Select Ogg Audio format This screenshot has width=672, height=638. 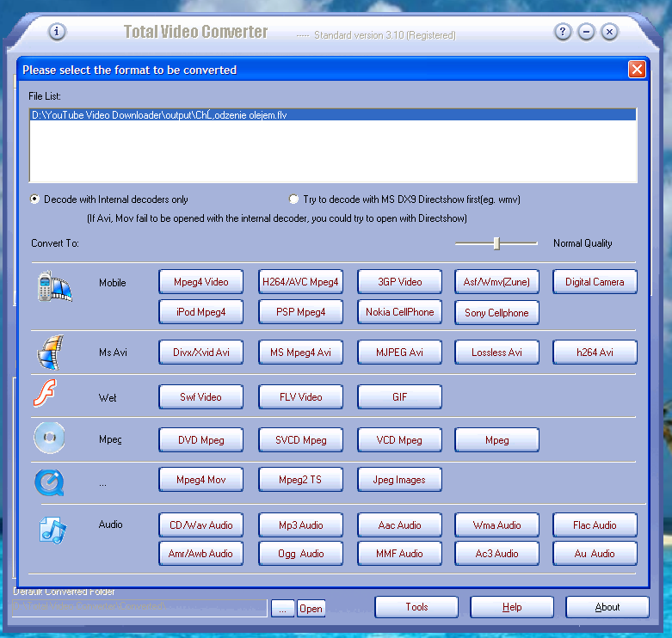click(x=300, y=554)
